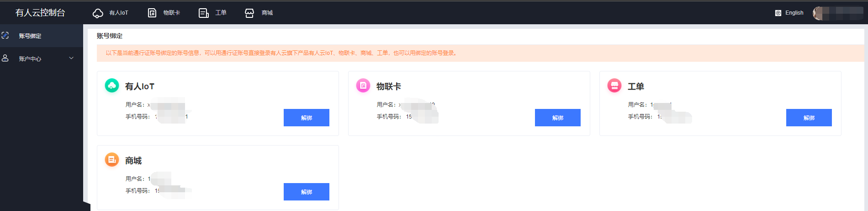
Task: Click 解绑 for the 工单 account
Action: pos(809,118)
